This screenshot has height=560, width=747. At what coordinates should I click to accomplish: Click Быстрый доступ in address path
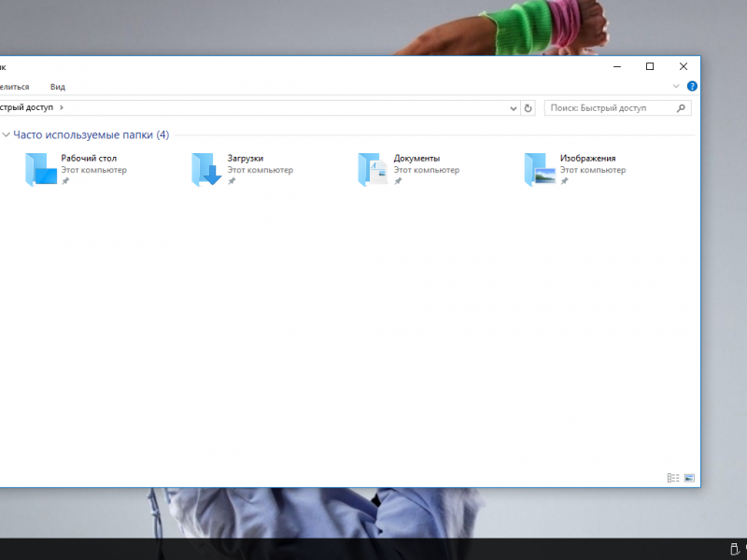pyautogui.click(x=26, y=107)
